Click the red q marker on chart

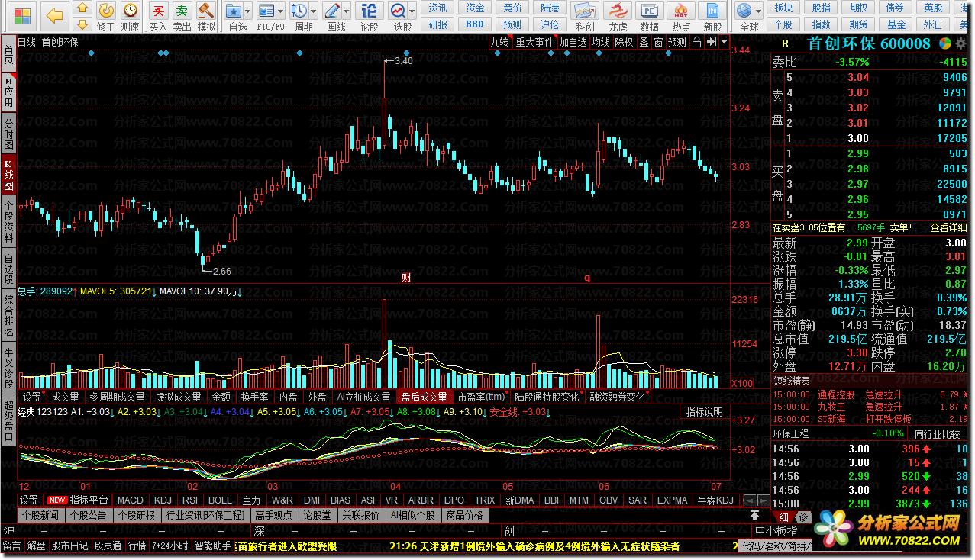(x=587, y=278)
